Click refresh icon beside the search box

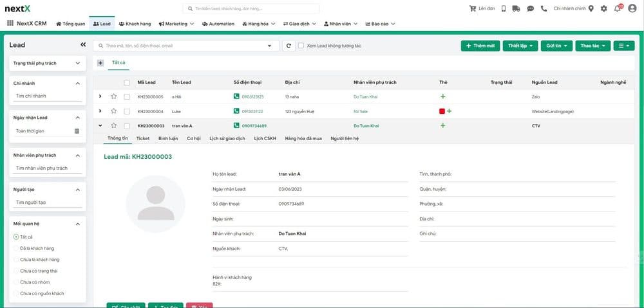coord(290,46)
